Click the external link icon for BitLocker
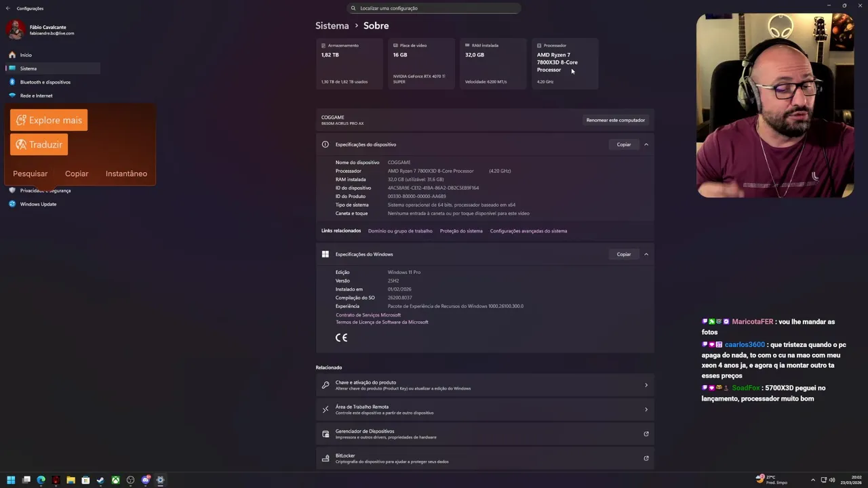 (646, 458)
